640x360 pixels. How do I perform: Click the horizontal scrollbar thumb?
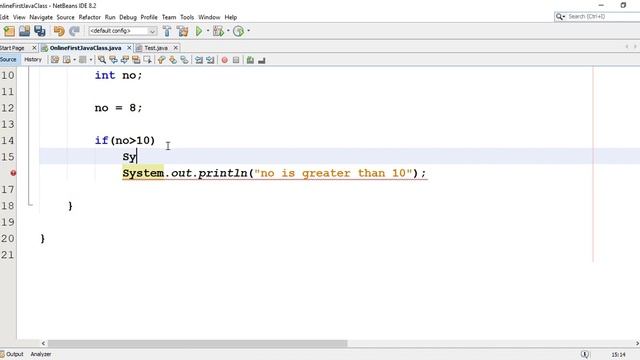click(197, 344)
